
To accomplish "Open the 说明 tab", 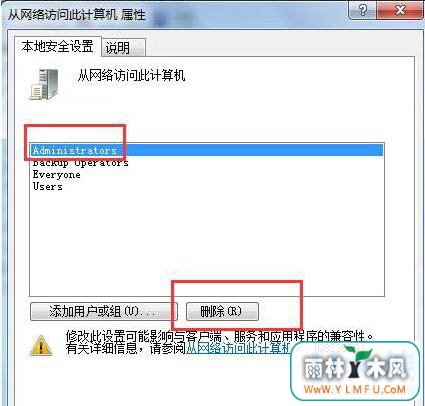I will point(123,48).
